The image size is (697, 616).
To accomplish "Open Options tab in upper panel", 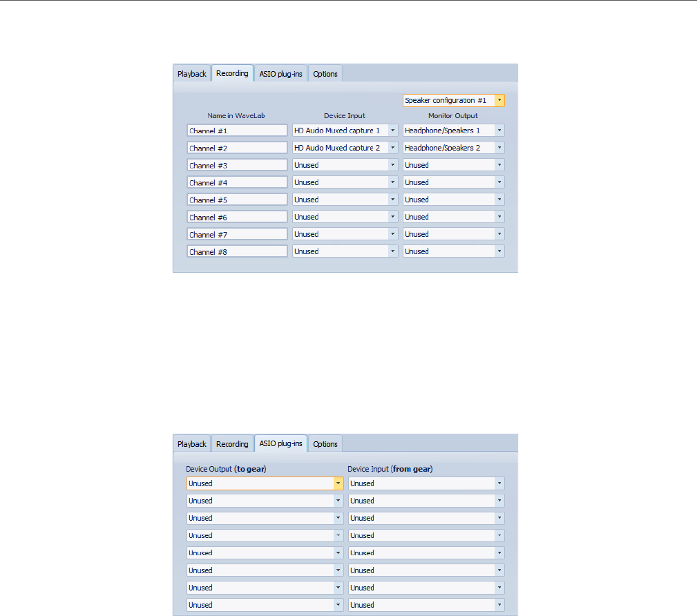I will (x=325, y=74).
